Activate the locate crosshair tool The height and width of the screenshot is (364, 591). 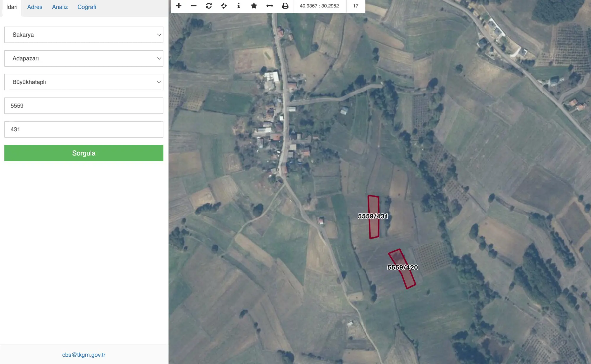[224, 6]
